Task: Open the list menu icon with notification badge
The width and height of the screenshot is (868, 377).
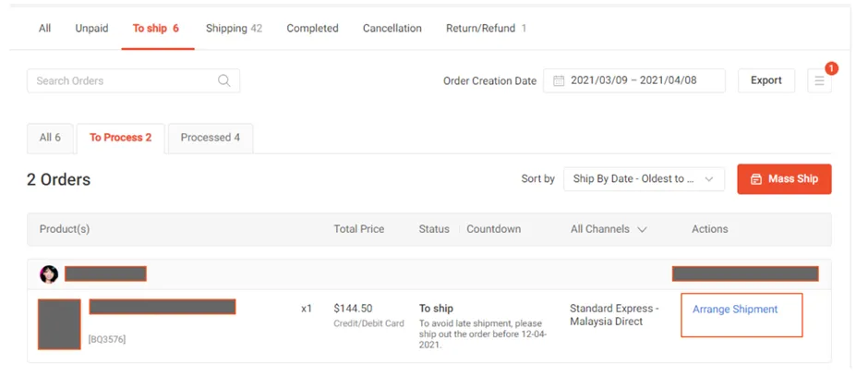Action: 819,81
